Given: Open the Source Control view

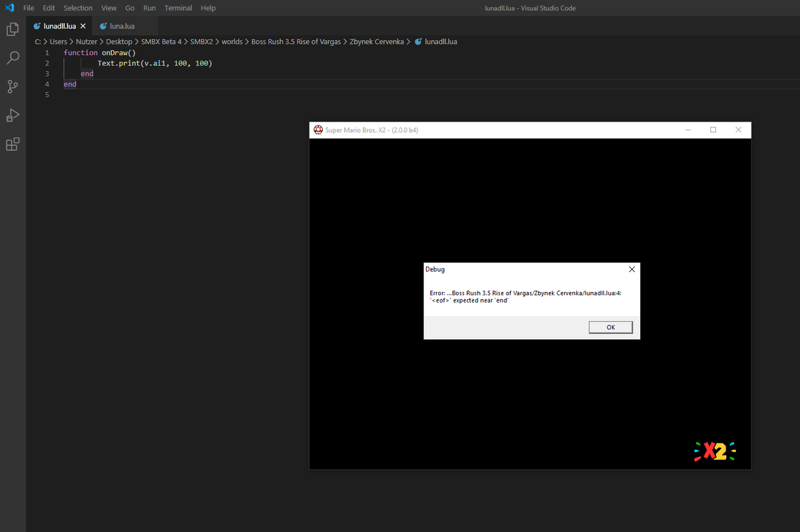Looking at the screenshot, I should click(13, 86).
